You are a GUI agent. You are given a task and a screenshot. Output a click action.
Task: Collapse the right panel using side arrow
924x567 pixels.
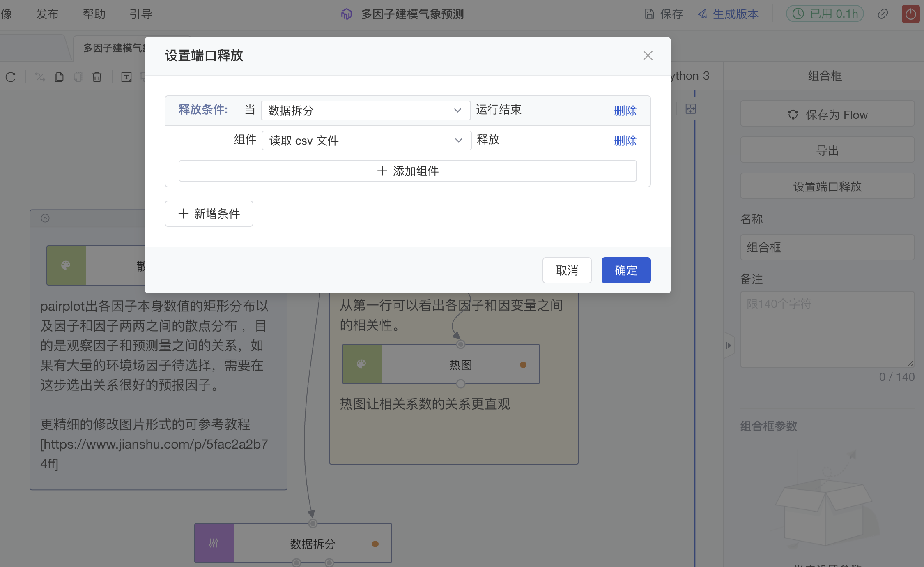(729, 346)
